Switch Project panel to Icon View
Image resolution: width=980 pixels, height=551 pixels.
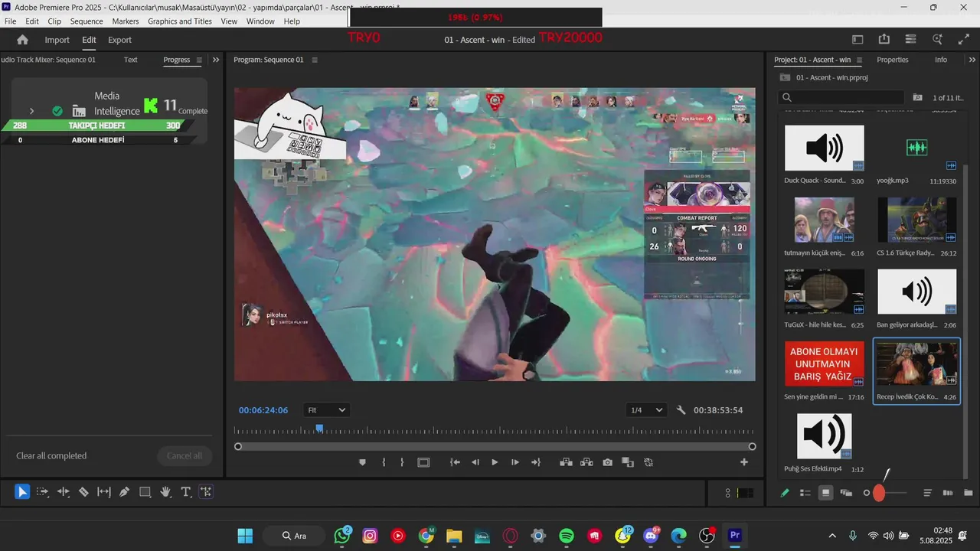(x=825, y=493)
